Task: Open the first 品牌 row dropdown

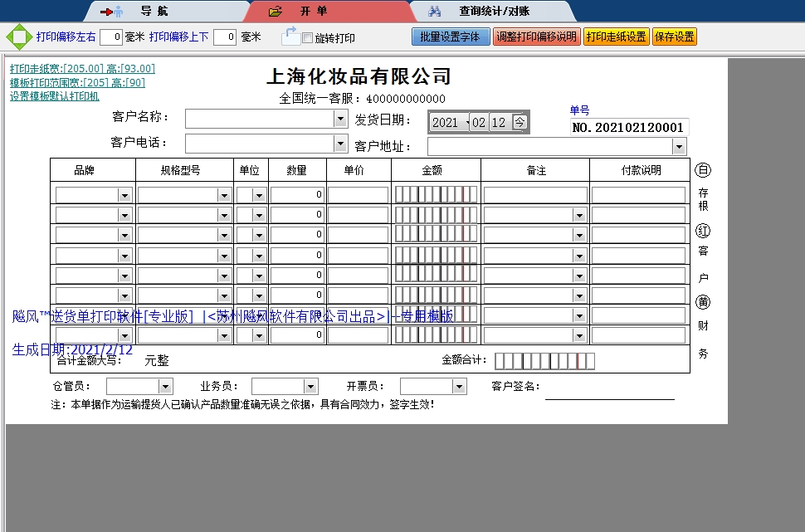Action: [123, 193]
